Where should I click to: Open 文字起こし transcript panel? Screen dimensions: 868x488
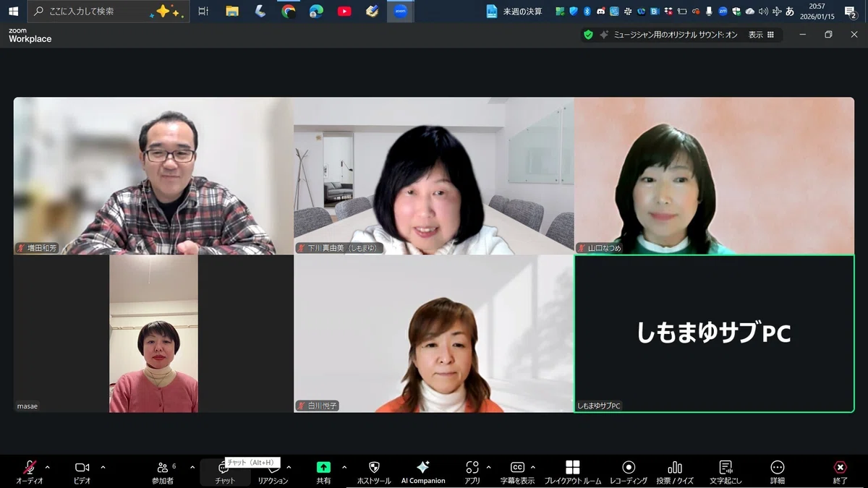click(726, 472)
